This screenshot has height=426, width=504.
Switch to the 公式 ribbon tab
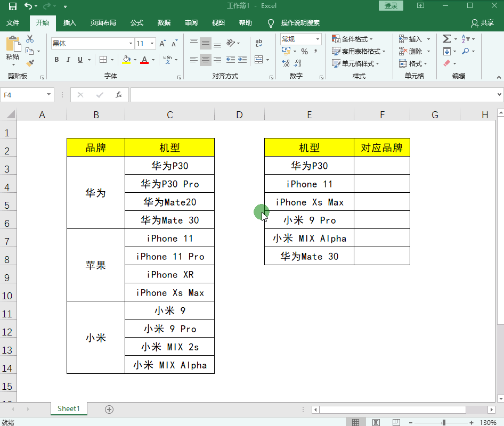(136, 23)
